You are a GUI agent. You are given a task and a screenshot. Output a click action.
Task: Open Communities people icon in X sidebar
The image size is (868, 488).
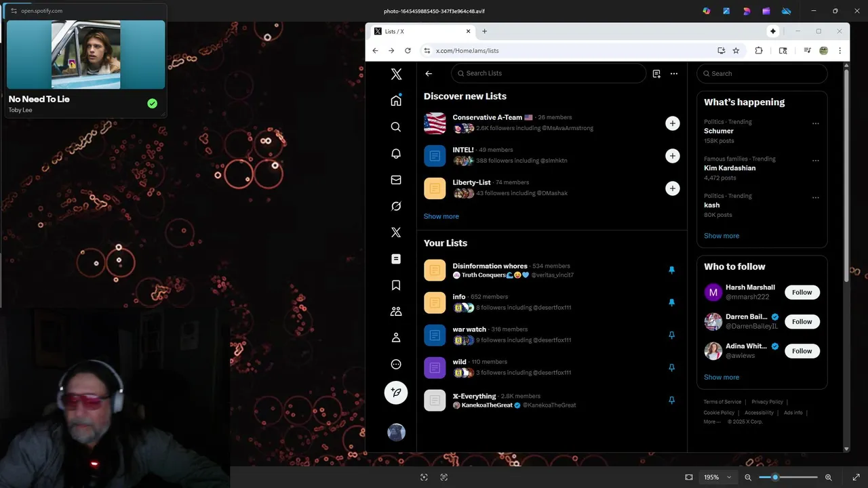click(x=396, y=312)
